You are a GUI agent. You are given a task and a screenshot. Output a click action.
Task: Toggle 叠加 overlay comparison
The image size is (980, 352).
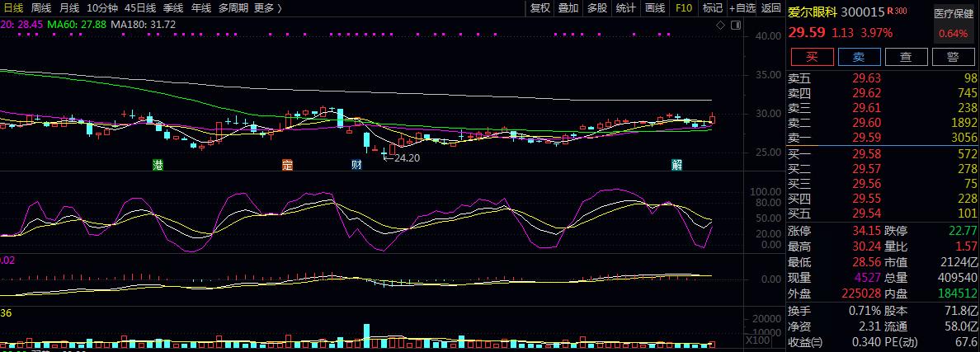[568, 8]
